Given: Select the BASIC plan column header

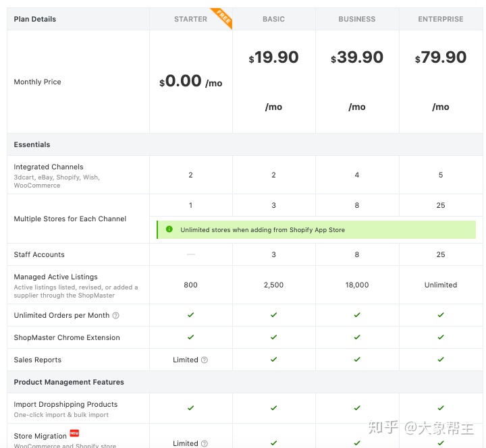Looking at the screenshot, I should tap(273, 19).
